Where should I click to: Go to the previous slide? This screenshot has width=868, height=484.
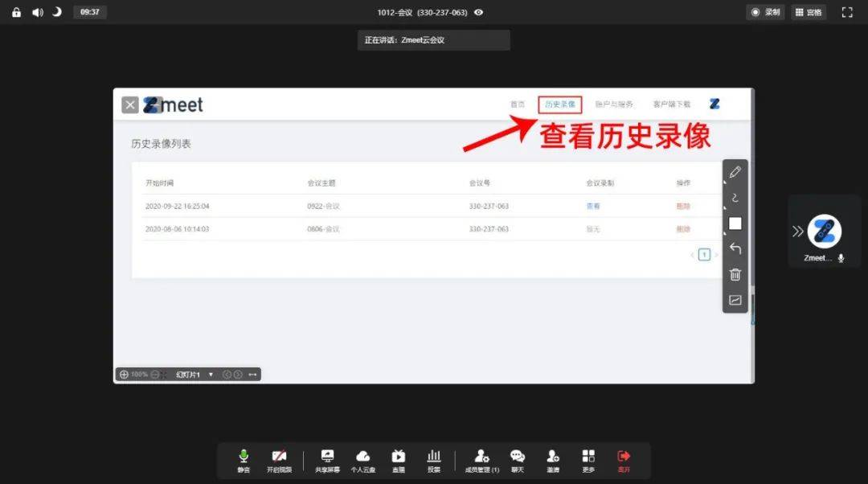tap(227, 375)
